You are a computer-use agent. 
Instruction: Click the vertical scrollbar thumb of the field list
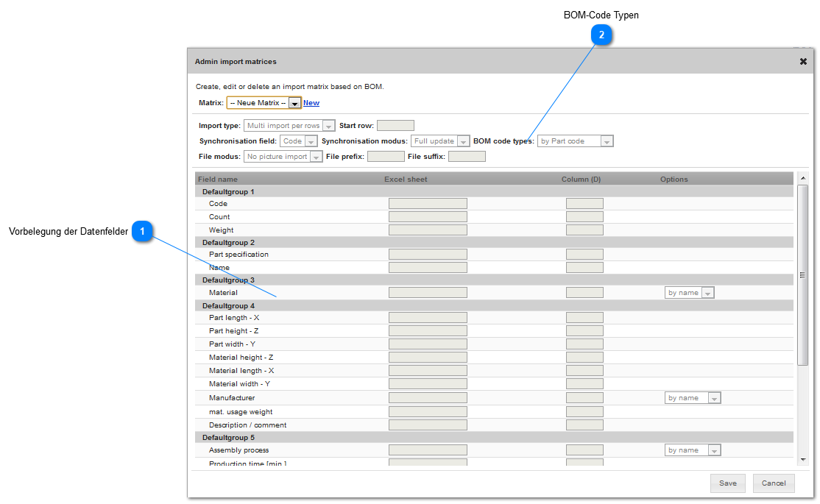tap(803, 275)
